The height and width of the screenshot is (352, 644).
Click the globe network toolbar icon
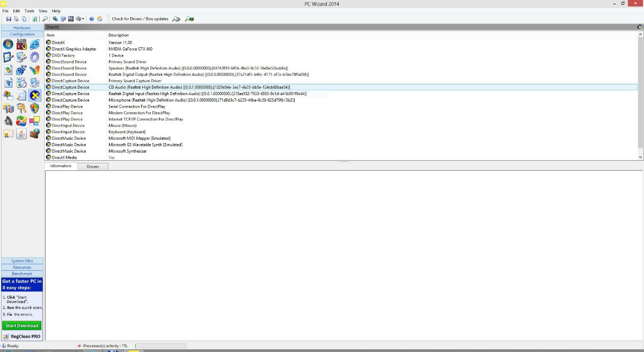[x=55, y=19]
